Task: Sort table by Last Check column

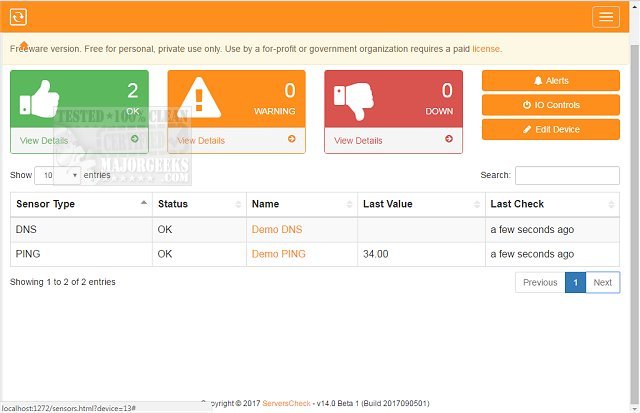Action: (x=552, y=204)
